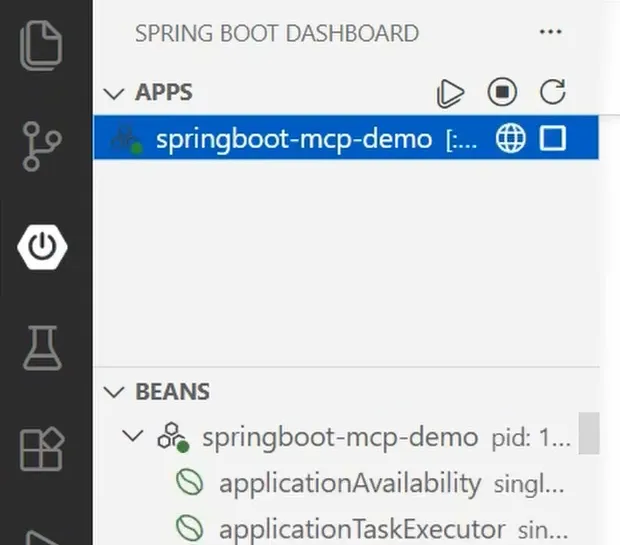This screenshot has width=620, height=545.
Task: Click the 'pid: 1...' text in Beans
Action: tap(531, 438)
